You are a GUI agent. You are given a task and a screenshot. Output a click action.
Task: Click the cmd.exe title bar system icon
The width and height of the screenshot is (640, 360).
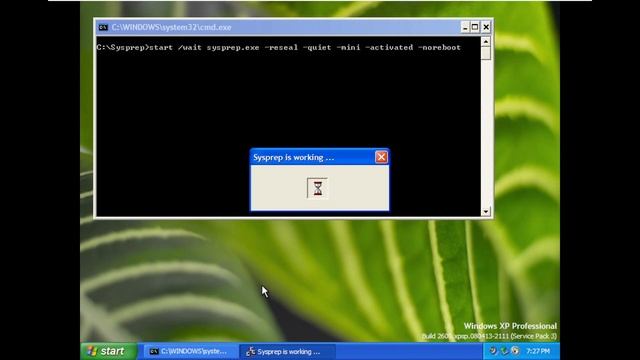[103, 27]
